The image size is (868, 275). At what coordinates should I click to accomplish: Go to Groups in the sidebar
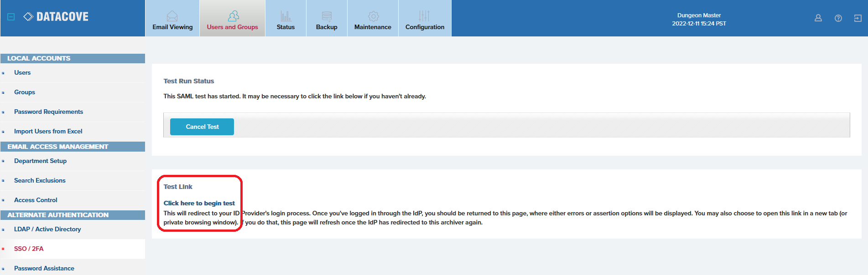[25, 92]
